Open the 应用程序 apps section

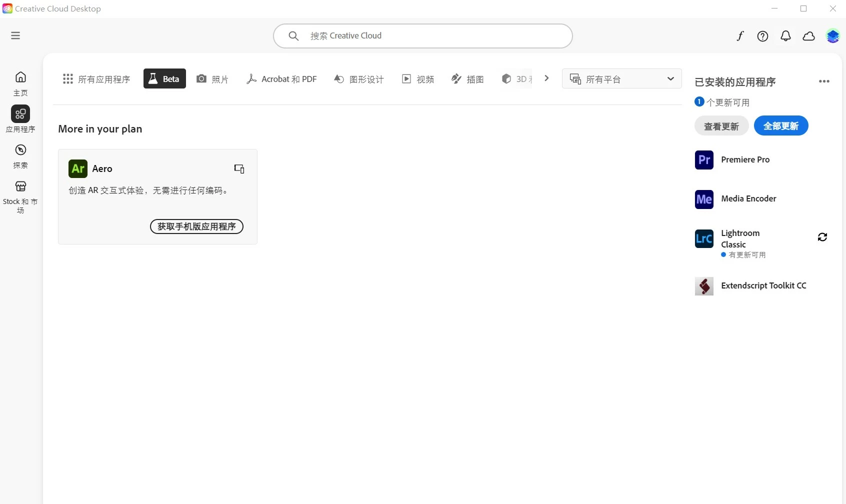(20, 119)
